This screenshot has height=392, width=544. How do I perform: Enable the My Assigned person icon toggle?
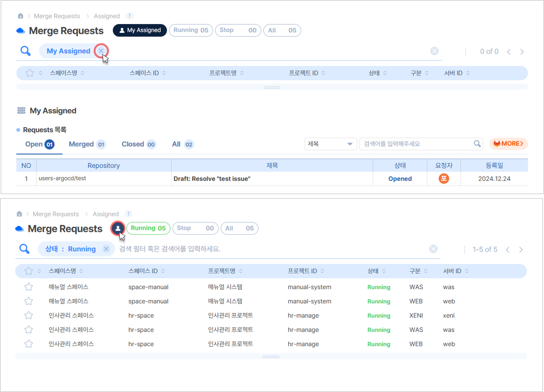click(118, 228)
